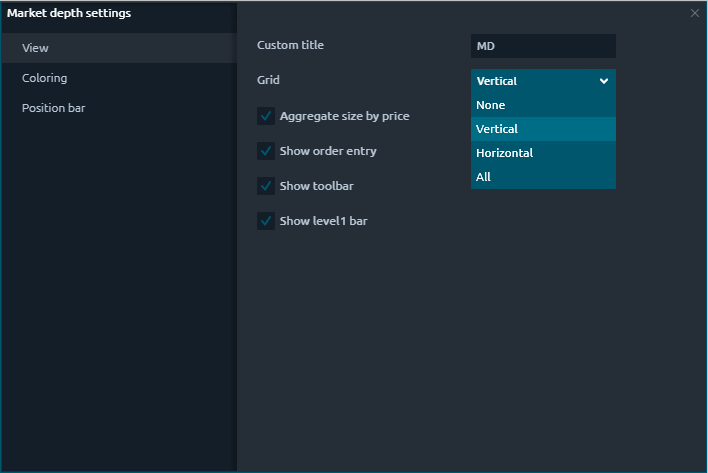This screenshot has height=473, width=708.
Task: Select All from the Grid dropdown list
Action: click(484, 177)
